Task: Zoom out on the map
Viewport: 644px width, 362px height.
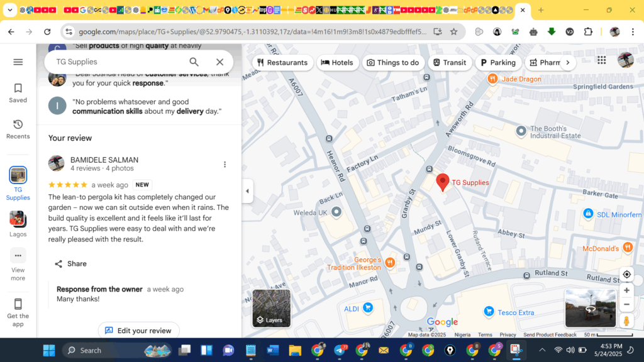Action: pyautogui.click(x=626, y=305)
